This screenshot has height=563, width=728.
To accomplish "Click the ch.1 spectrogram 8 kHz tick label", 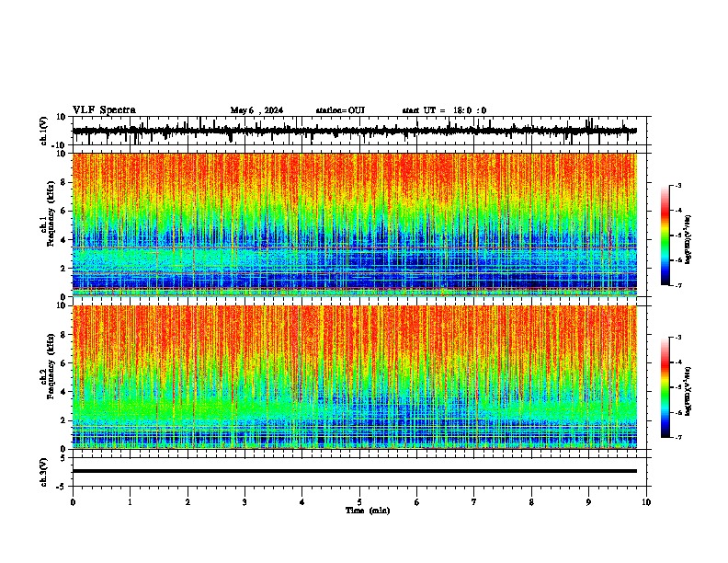I will 64,182.
